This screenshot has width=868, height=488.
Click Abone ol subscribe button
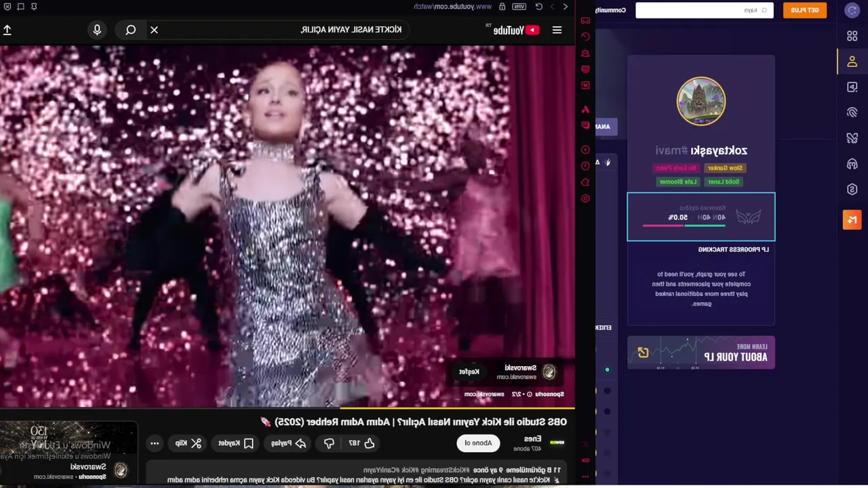click(x=478, y=443)
